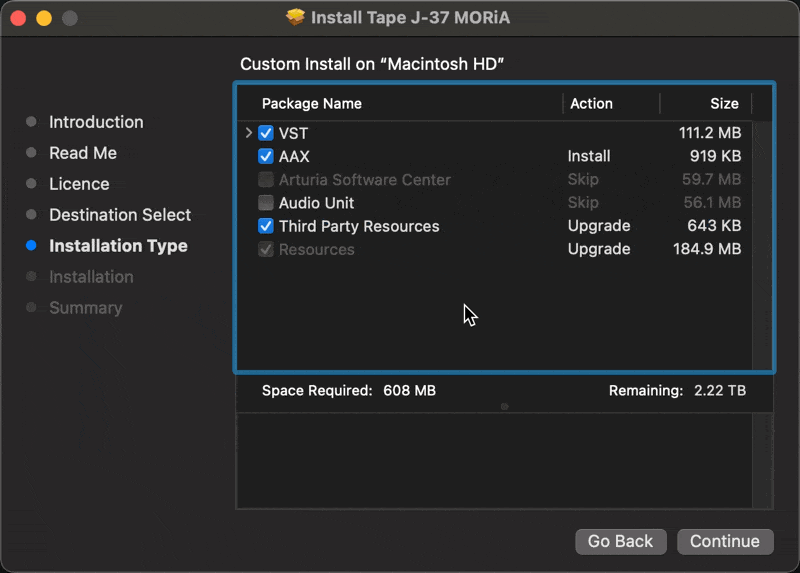Click the package list vertical scrollbar

click(x=762, y=245)
